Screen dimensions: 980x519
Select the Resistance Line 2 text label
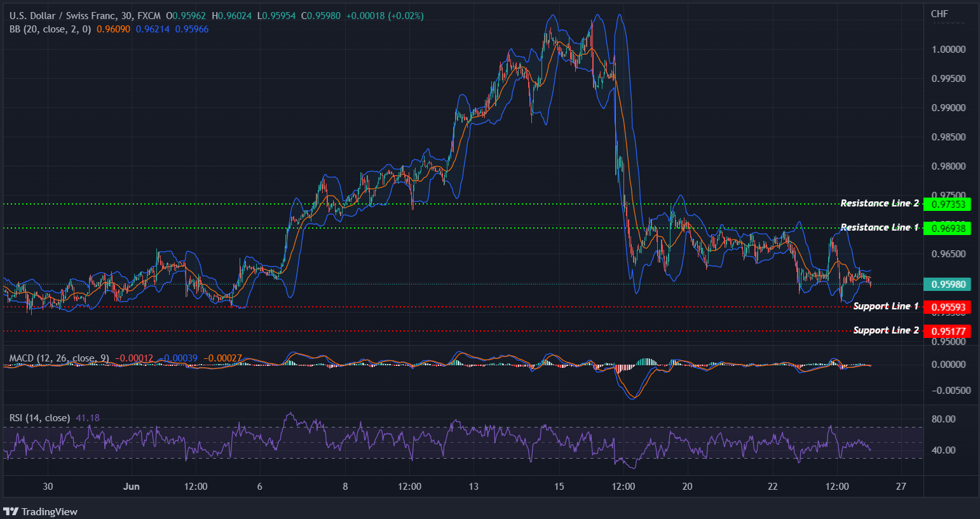[x=878, y=203]
